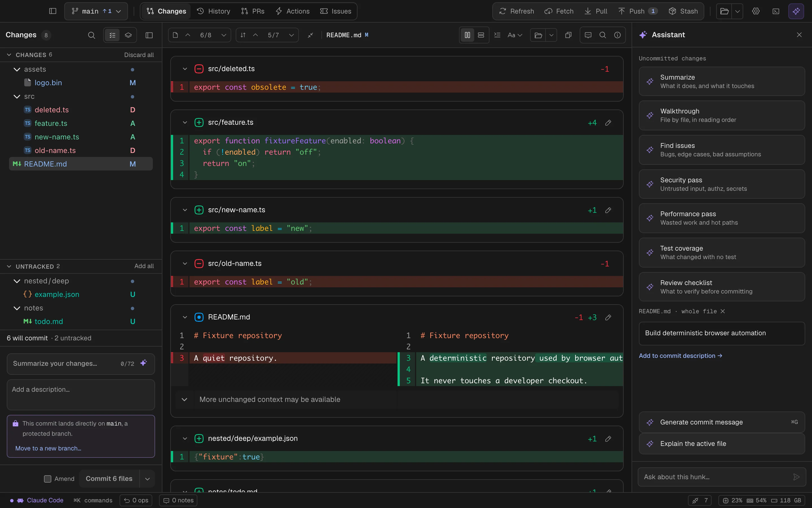
Task: Click Discard all changes
Action: tap(139, 55)
